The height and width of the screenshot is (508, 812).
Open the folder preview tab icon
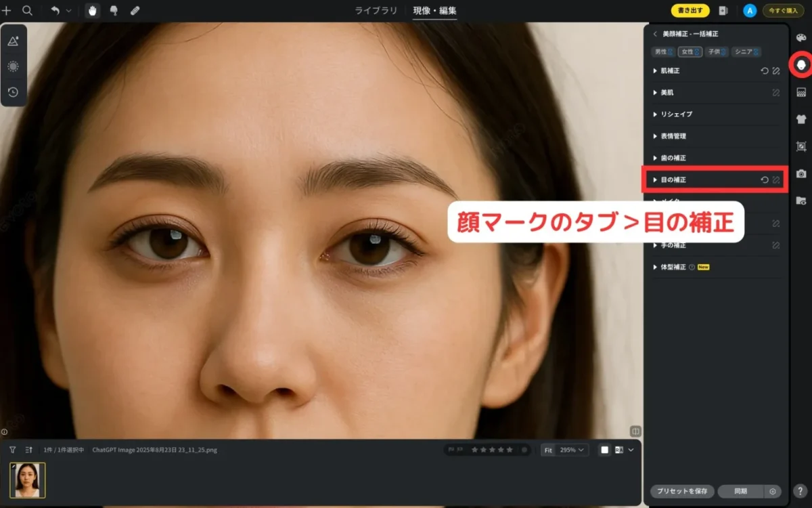click(x=801, y=200)
